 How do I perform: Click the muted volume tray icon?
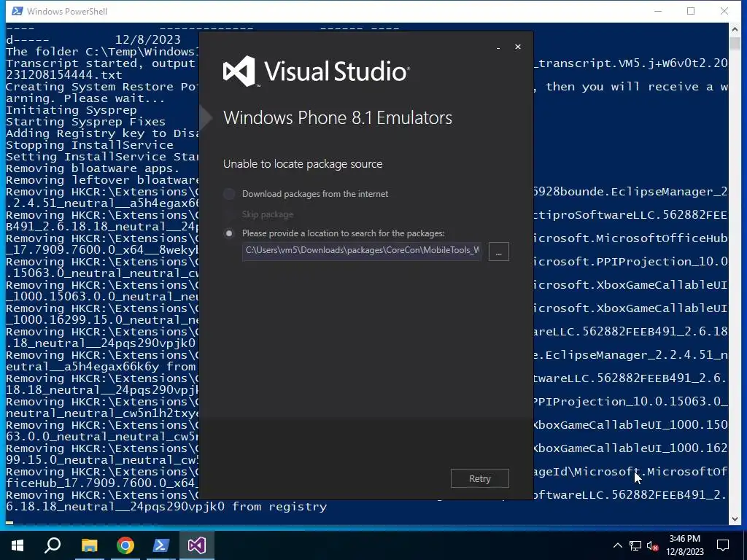(653, 545)
